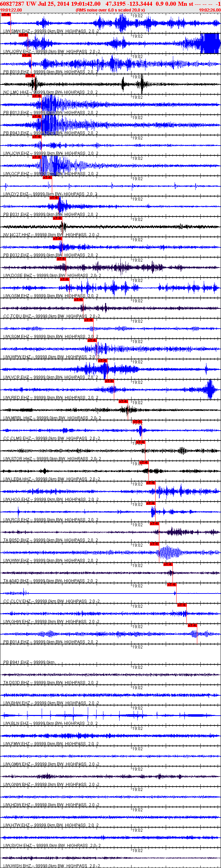Select the UW HDW EHZ channel label

tap(51, 805)
